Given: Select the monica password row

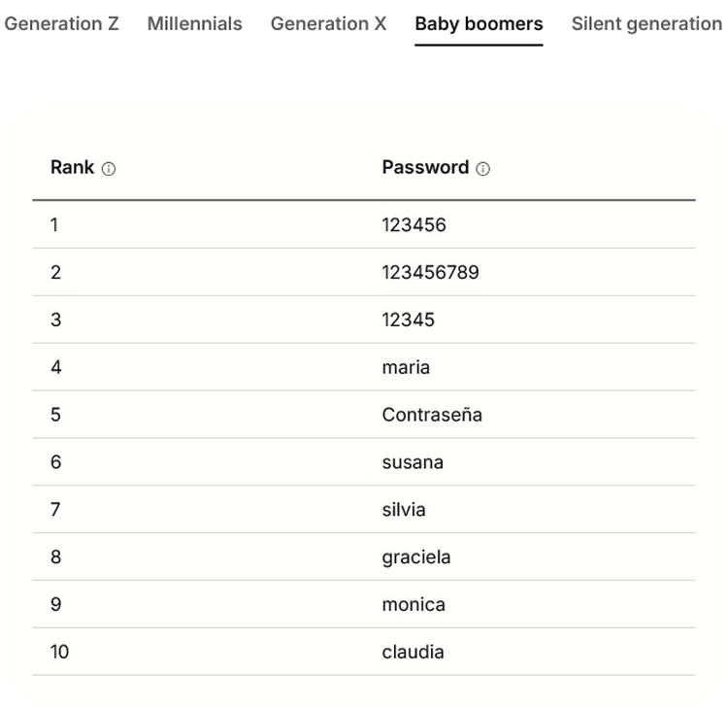Looking at the screenshot, I should pos(414,604).
